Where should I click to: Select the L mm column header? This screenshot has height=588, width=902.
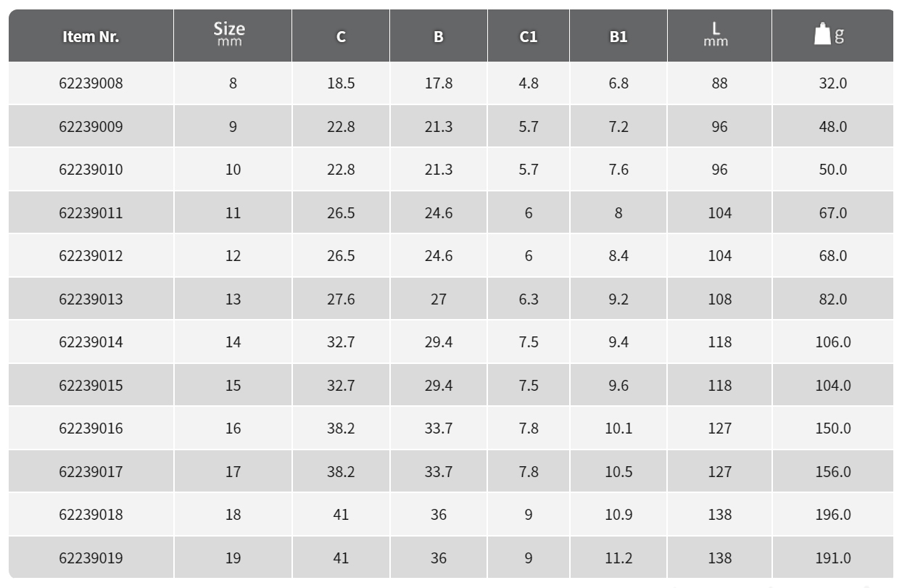point(719,36)
